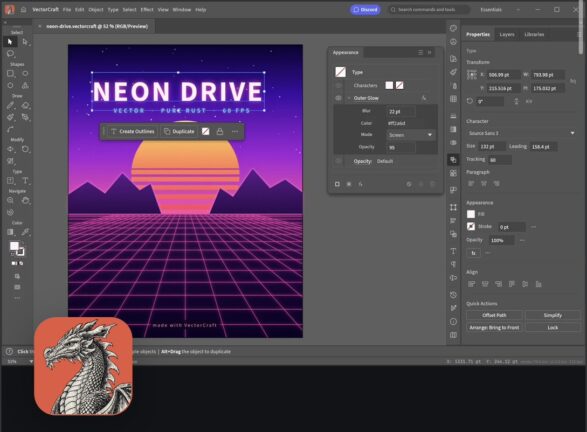The height and width of the screenshot is (432, 587).
Task: Toggle the lock icon in contextual bar
Action: [x=220, y=131]
